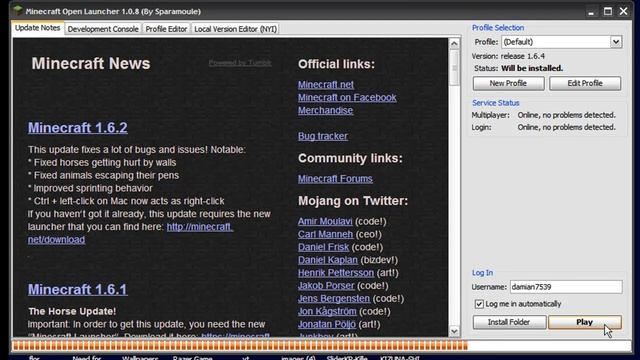Image resolution: width=640 pixels, height=360 pixels.
Task: Click the news scrollbar down arrow
Action: coord(454,331)
